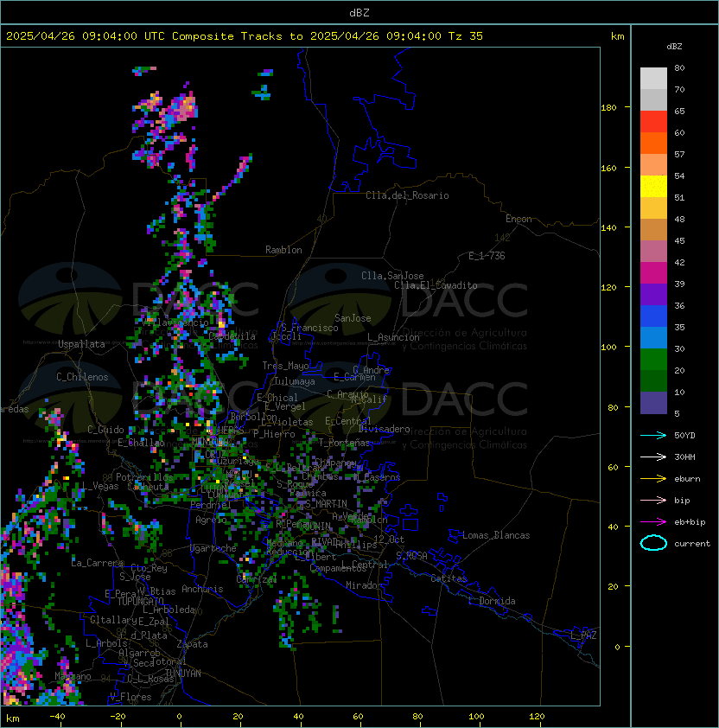Pick the slate purple 5-10 dBZ swatch

[x=653, y=403]
